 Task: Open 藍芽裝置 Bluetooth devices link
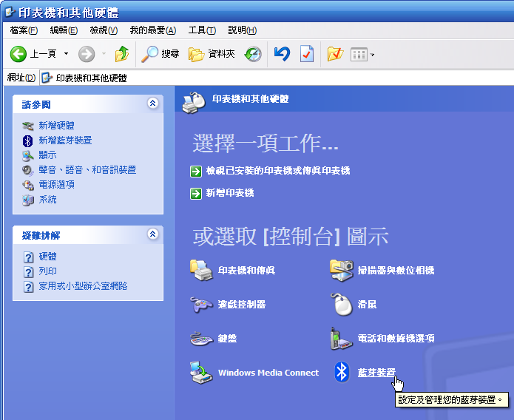[376, 373]
